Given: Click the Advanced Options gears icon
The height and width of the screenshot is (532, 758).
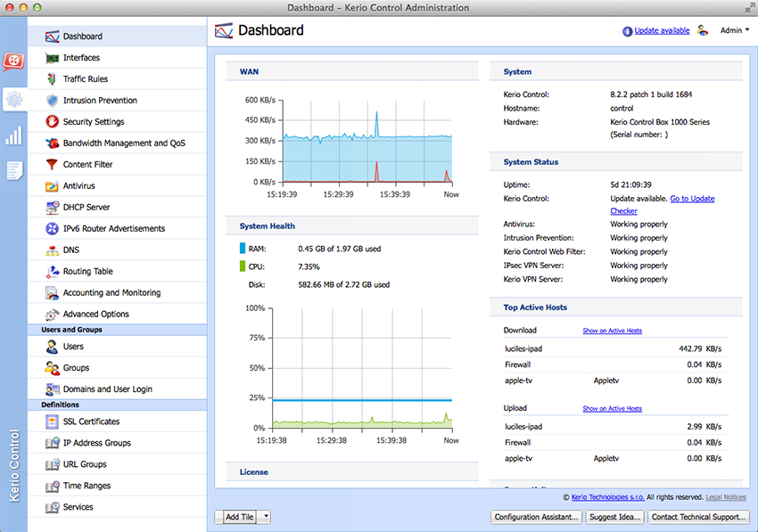Looking at the screenshot, I should pos(52,314).
